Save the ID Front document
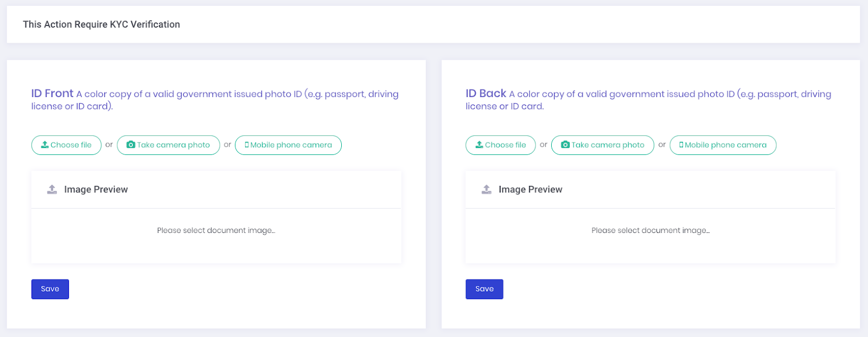 point(50,289)
